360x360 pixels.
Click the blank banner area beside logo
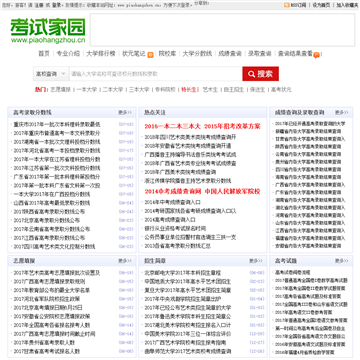[222, 30]
